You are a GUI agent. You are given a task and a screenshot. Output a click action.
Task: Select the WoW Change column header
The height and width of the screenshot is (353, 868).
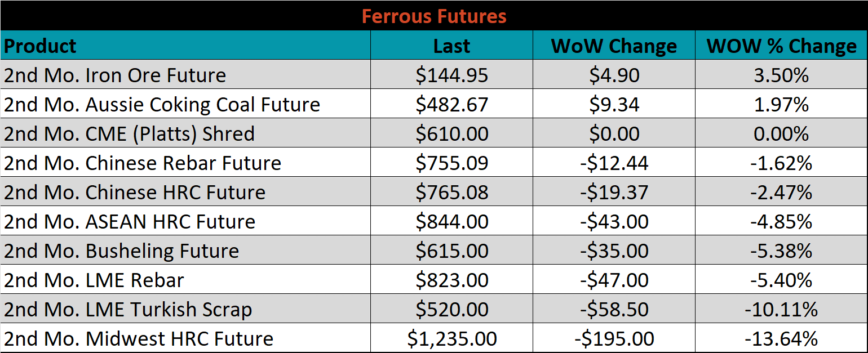[614, 46]
